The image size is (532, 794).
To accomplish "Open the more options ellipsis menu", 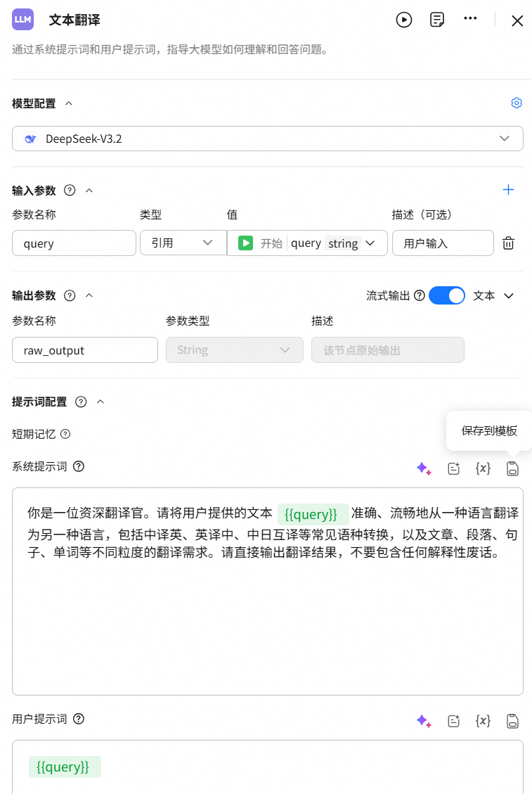I will tap(470, 18).
